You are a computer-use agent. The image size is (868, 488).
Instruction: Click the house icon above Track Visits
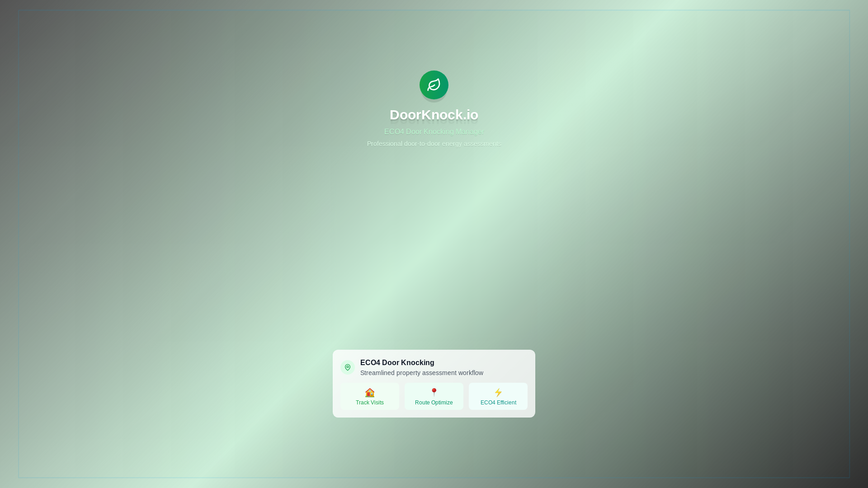pos(370,392)
